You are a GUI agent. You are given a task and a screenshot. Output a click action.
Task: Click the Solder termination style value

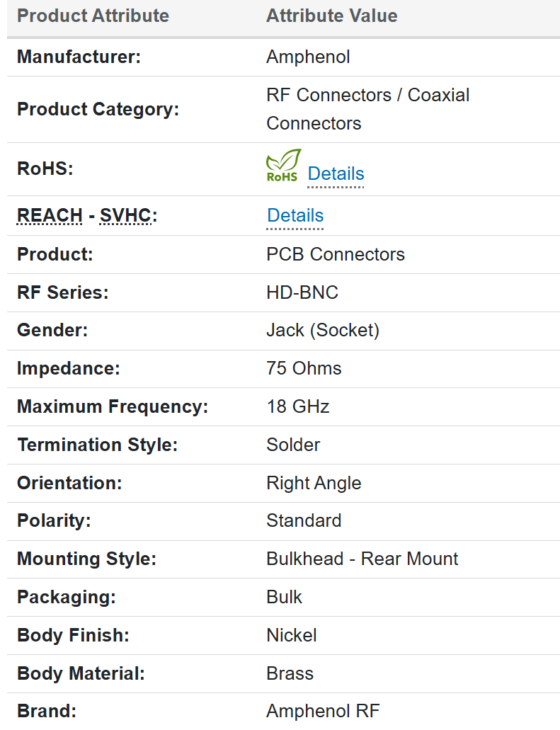(293, 445)
